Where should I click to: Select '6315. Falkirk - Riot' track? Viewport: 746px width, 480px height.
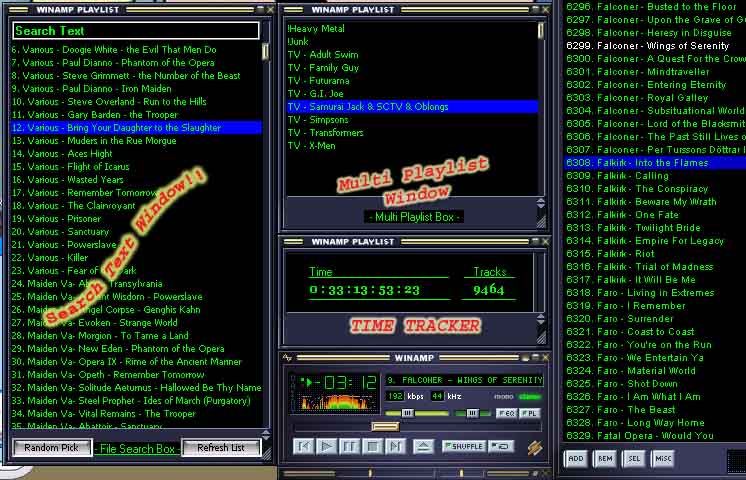point(655,254)
